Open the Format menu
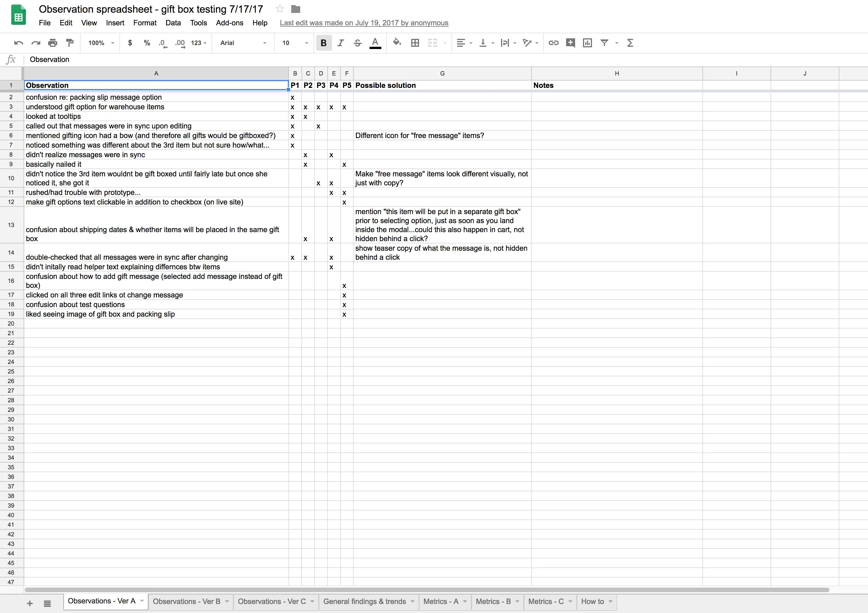 click(x=145, y=23)
